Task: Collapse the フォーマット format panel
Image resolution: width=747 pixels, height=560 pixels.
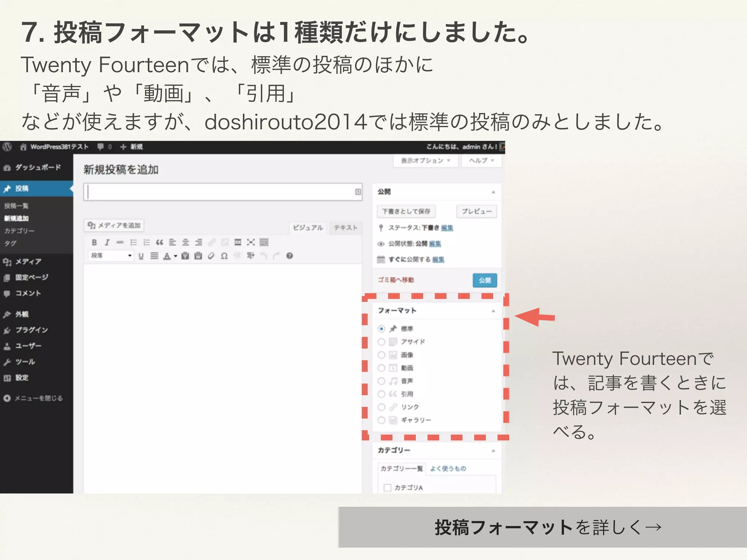Action: pos(493,311)
